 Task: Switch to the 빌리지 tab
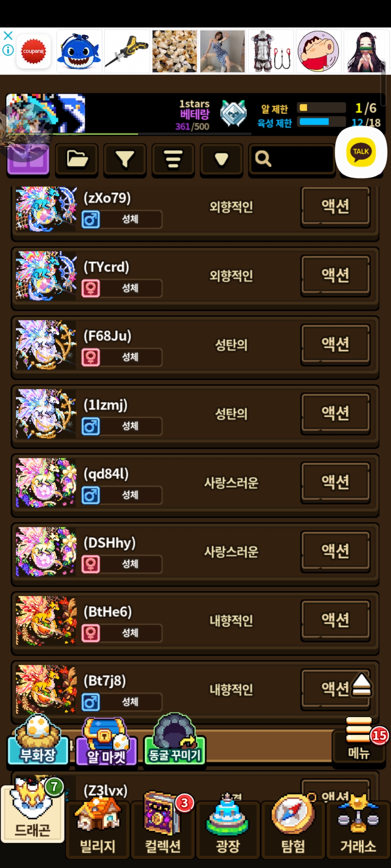click(98, 829)
